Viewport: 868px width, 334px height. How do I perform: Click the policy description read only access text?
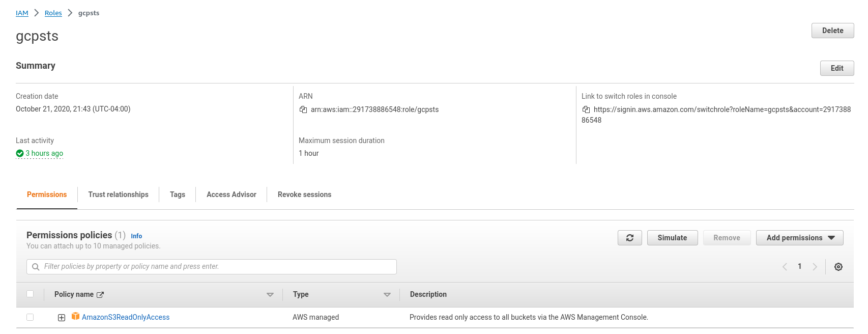pos(529,317)
